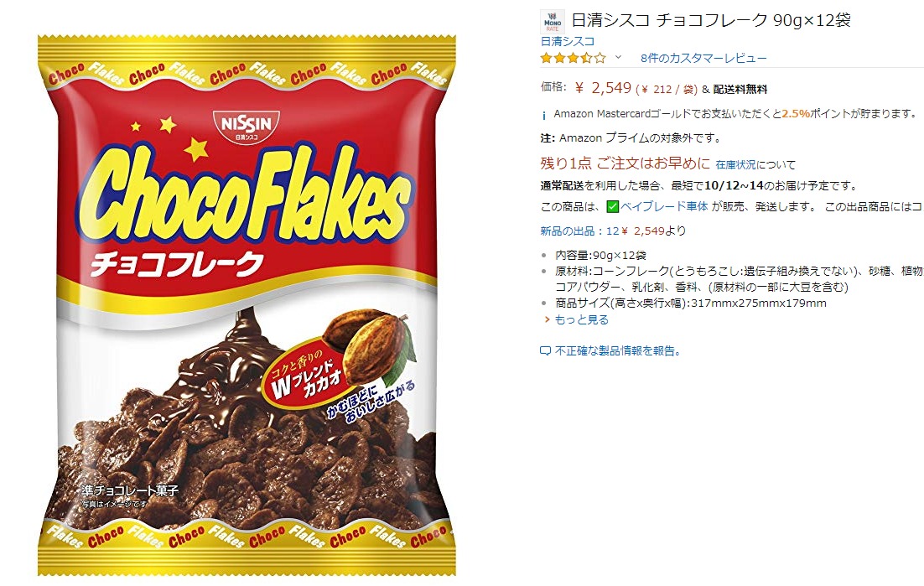Screen dimensions: 924x586
Task: Click the 2.5% points text
Action: point(796,114)
